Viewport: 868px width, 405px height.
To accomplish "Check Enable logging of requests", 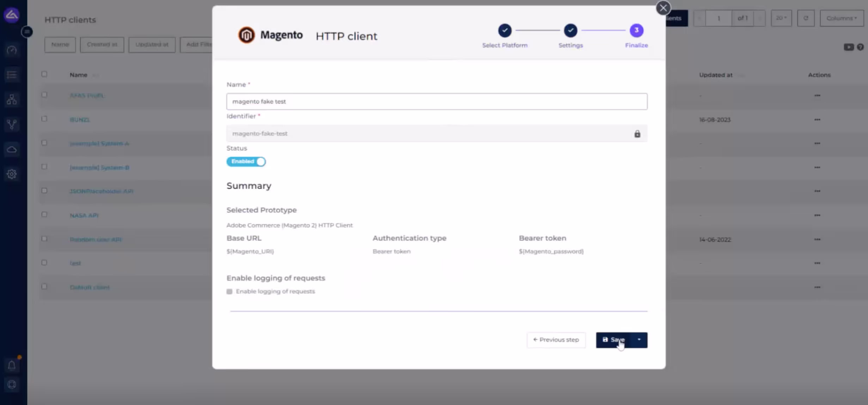I will tap(230, 292).
